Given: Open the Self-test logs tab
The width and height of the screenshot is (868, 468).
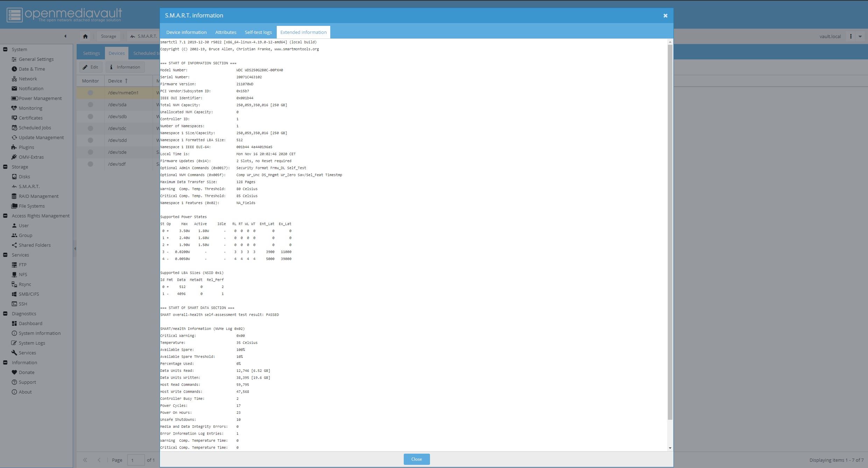Looking at the screenshot, I should (258, 32).
